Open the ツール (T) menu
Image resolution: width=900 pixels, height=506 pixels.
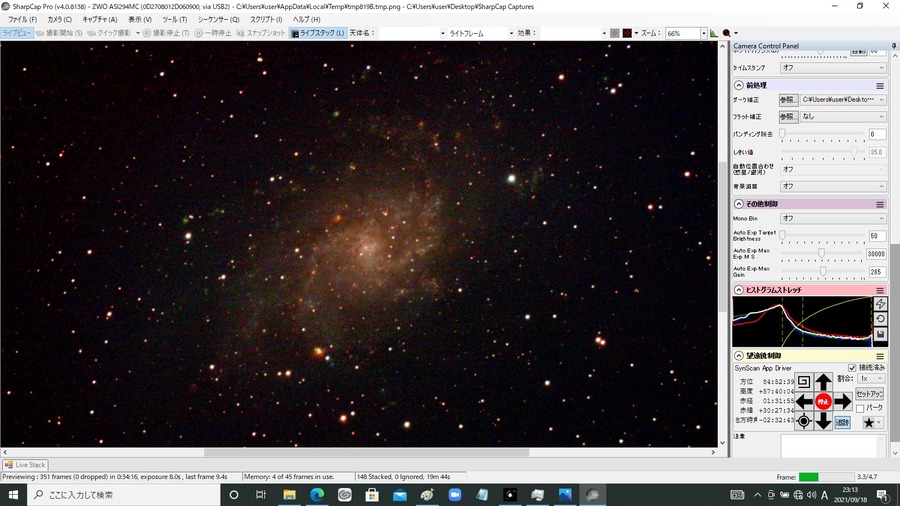click(174, 20)
